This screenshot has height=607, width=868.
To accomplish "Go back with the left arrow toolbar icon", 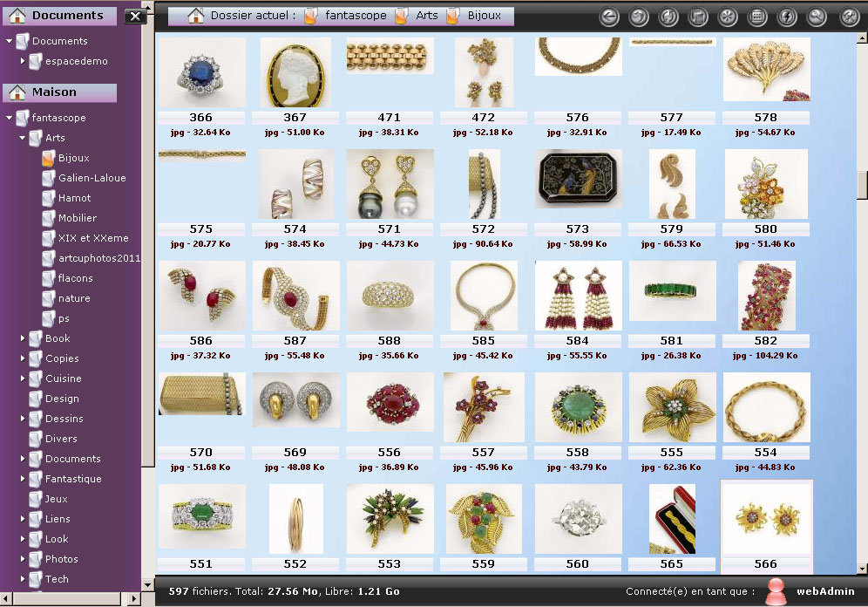I will [x=609, y=17].
